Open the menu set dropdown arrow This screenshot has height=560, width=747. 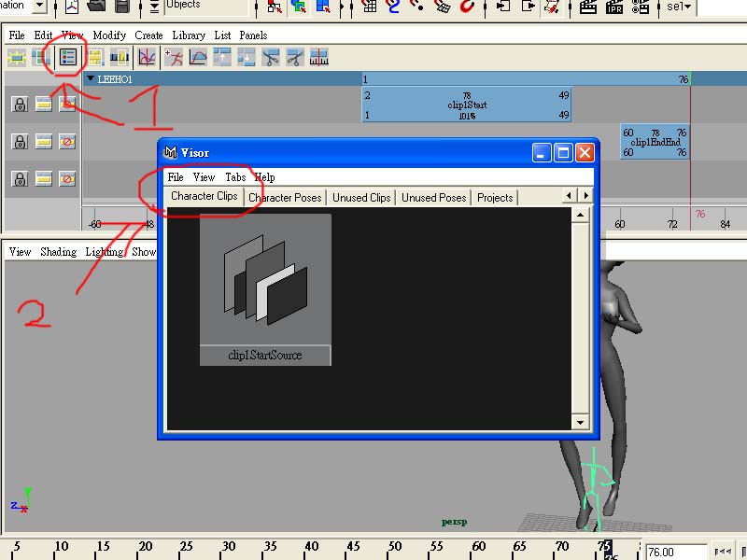pos(39,6)
